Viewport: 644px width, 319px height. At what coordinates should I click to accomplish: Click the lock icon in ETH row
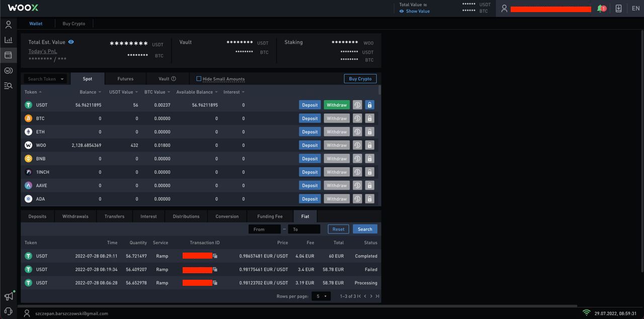pos(370,132)
